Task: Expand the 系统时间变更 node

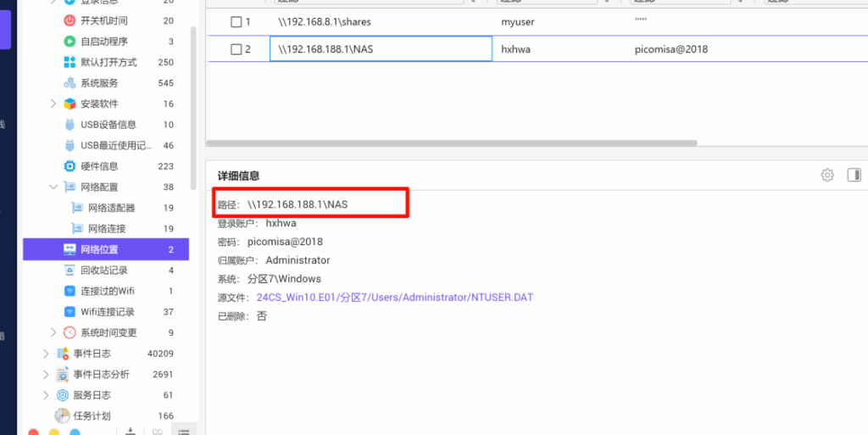Action: pos(53,332)
